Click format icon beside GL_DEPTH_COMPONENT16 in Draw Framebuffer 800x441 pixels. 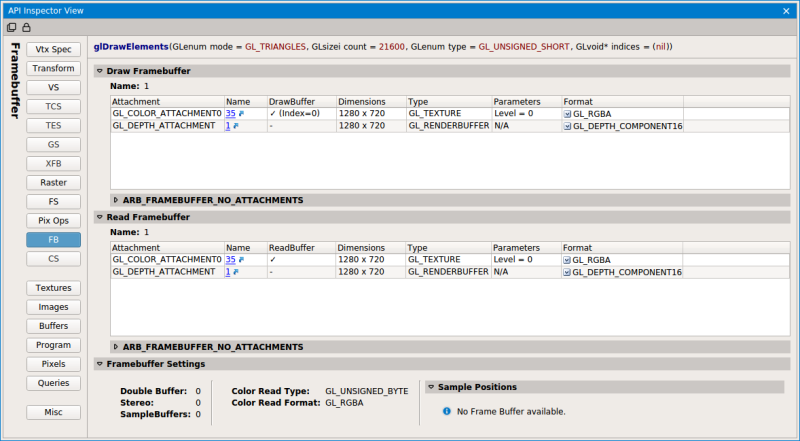pos(567,126)
